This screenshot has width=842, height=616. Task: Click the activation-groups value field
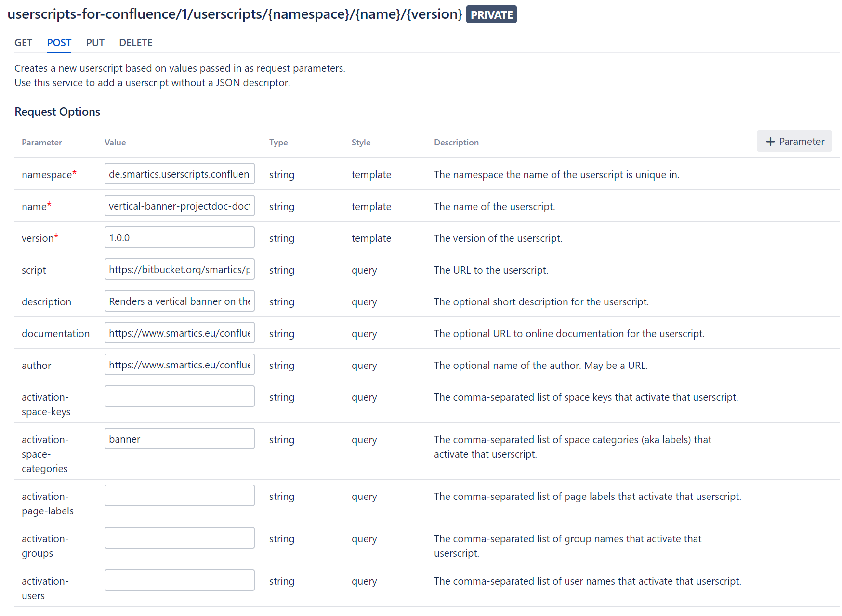(x=179, y=537)
